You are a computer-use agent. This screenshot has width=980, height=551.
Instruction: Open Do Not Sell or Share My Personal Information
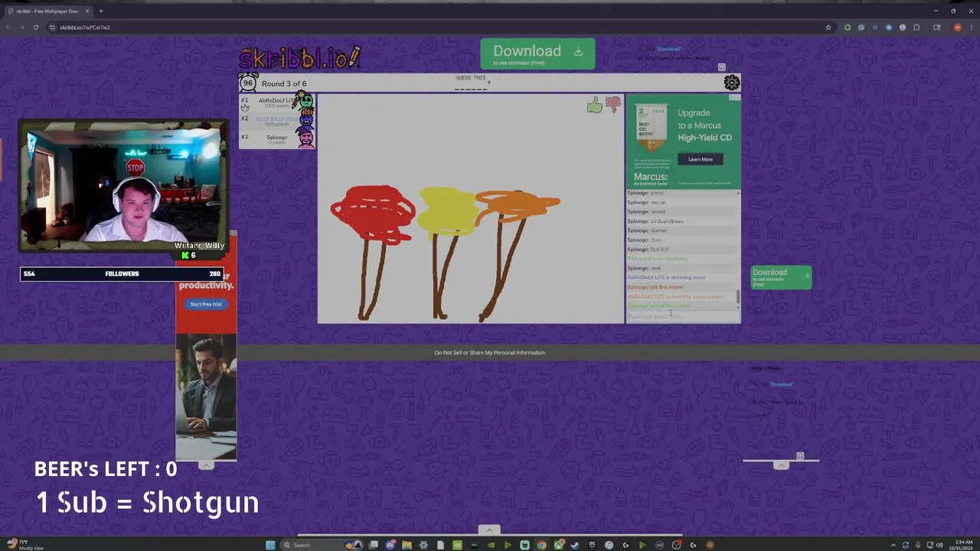pyautogui.click(x=490, y=352)
